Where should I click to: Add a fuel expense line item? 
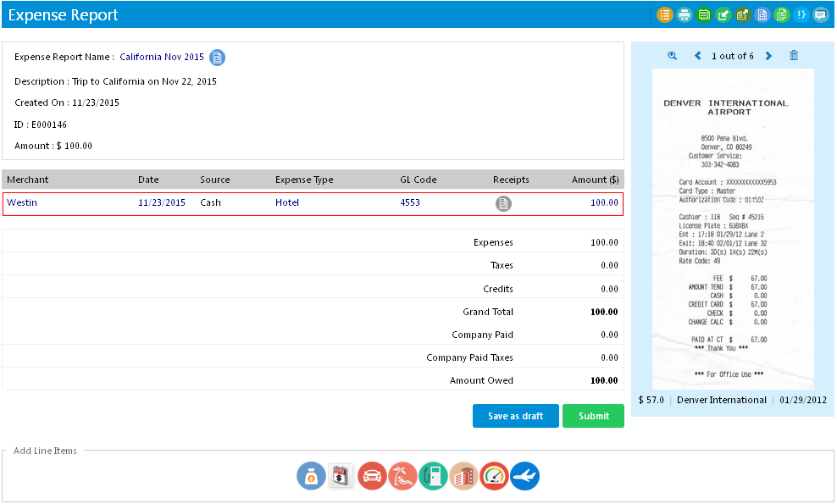point(433,476)
